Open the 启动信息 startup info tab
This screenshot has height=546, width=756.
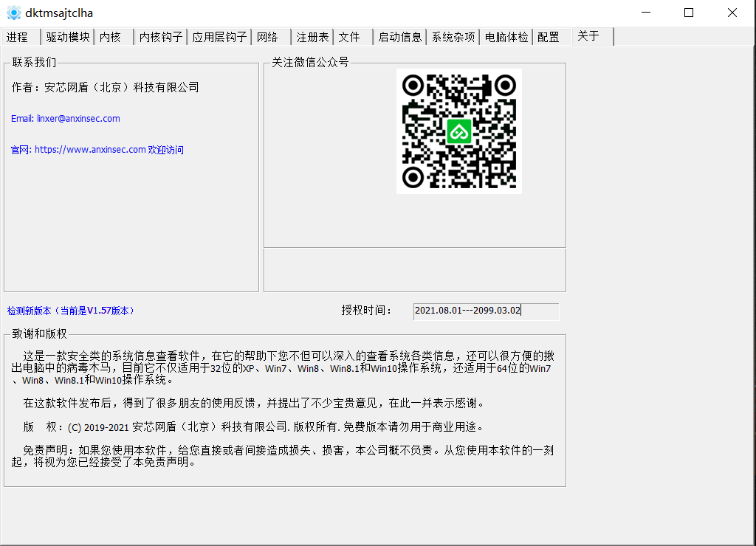point(399,36)
